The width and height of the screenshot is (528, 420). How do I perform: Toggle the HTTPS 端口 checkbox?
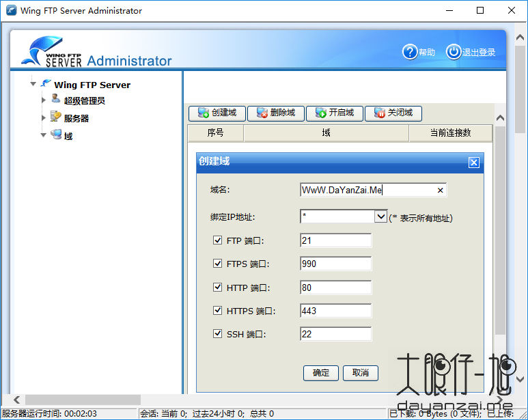pos(217,310)
